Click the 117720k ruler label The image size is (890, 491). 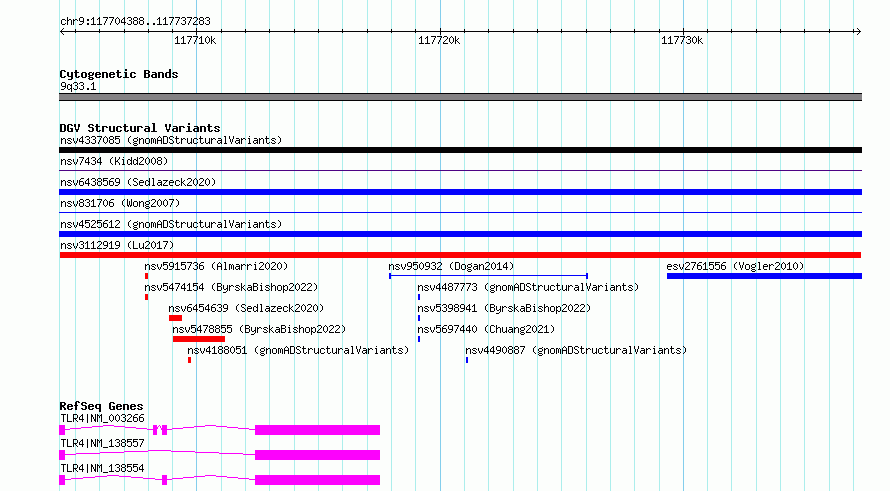[x=439, y=40]
